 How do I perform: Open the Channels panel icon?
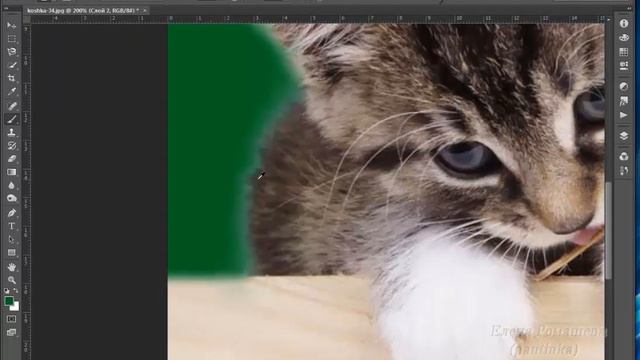pyautogui.click(x=624, y=157)
